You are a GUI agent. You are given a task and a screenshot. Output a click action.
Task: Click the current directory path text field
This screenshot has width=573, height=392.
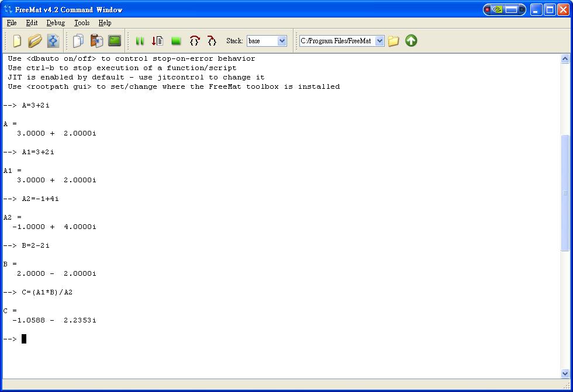pos(338,41)
